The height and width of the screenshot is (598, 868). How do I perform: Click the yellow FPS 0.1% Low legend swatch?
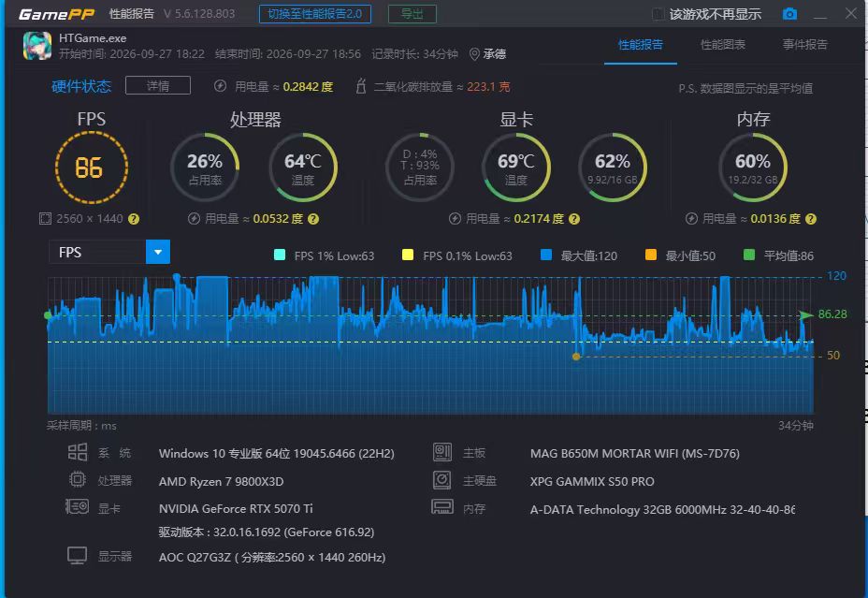(408, 255)
